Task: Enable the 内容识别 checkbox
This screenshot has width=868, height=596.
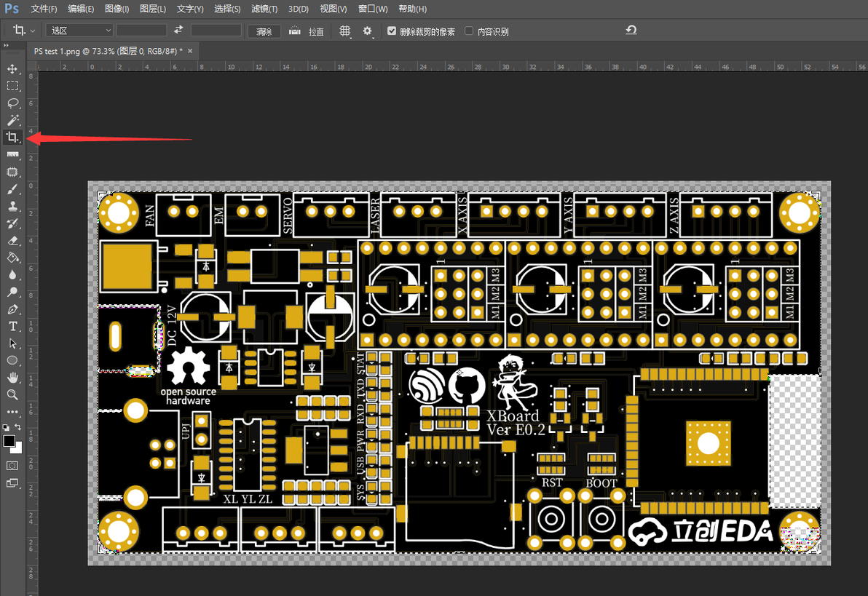Action: pyautogui.click(x=469, y=31)
